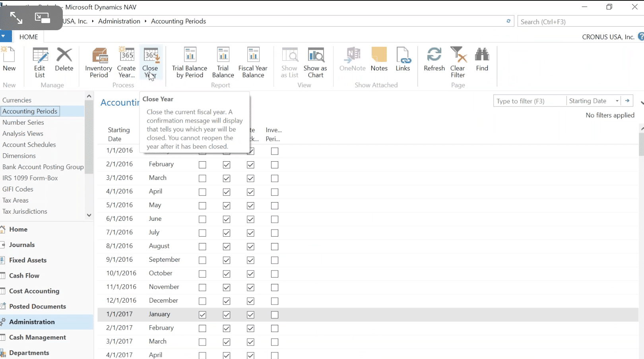This screenshot has height=359, width=644.
Task: Open Tax Jurisdictions link
Action: tap(25, 211)
